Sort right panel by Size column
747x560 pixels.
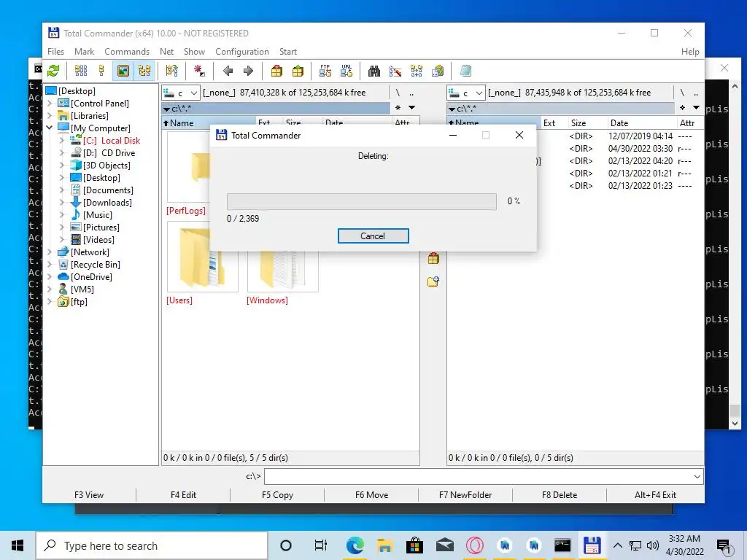(x=587, y=122)
